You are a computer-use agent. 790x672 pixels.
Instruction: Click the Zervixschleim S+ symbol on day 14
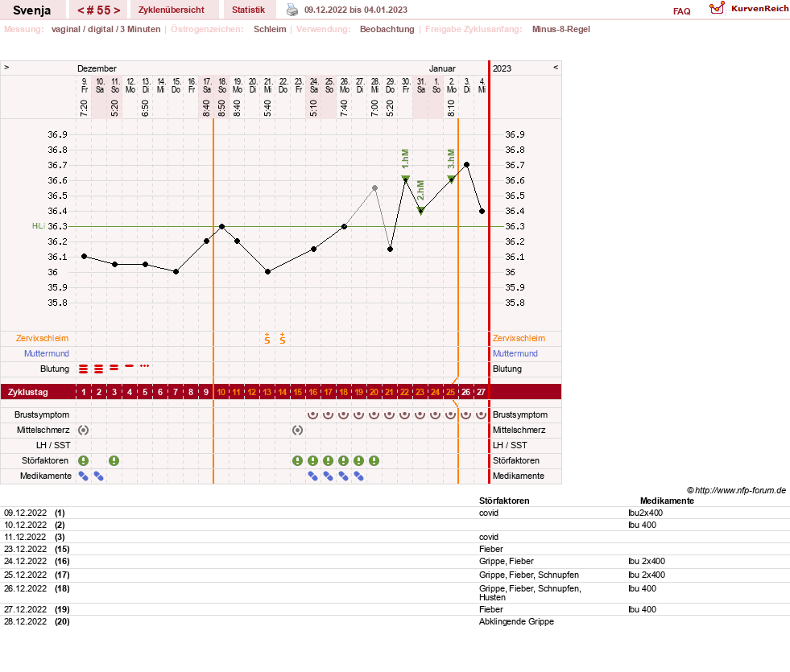(282, 338)
